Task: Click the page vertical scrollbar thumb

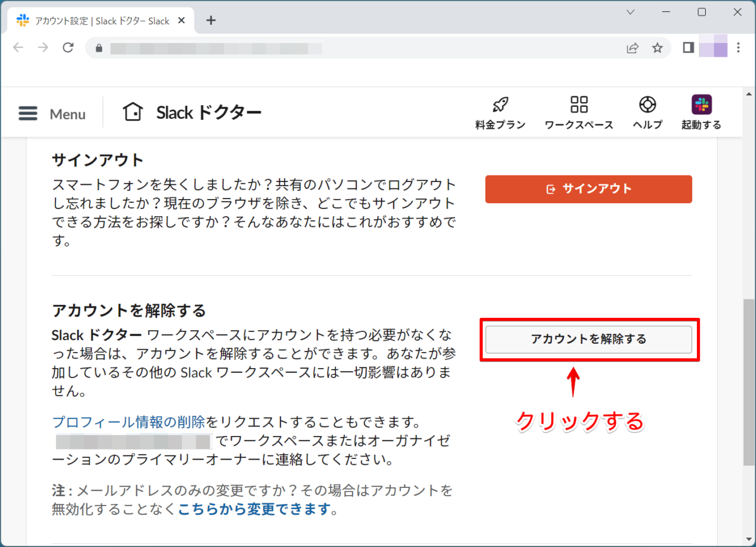Action: point(748,381)
